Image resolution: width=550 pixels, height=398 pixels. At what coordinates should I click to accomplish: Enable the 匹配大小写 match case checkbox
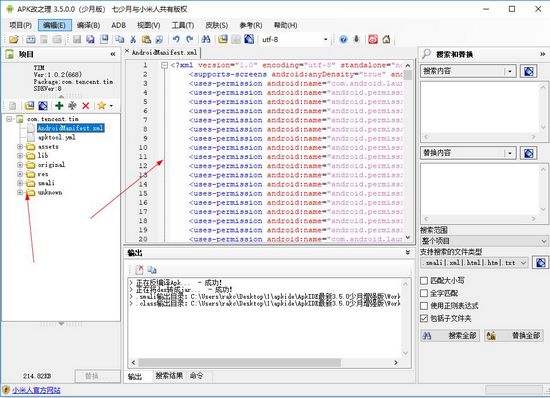click(424, 281)
